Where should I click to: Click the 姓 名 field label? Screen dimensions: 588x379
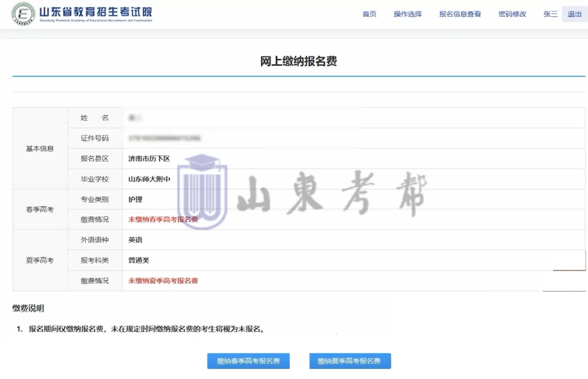pyautogui.click(x=95, y=118)
